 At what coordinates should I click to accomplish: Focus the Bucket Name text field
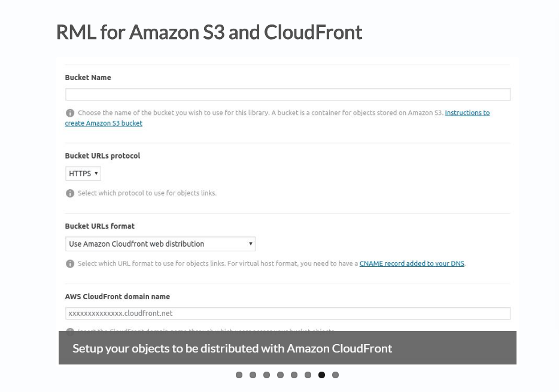[x=287, y=95]
